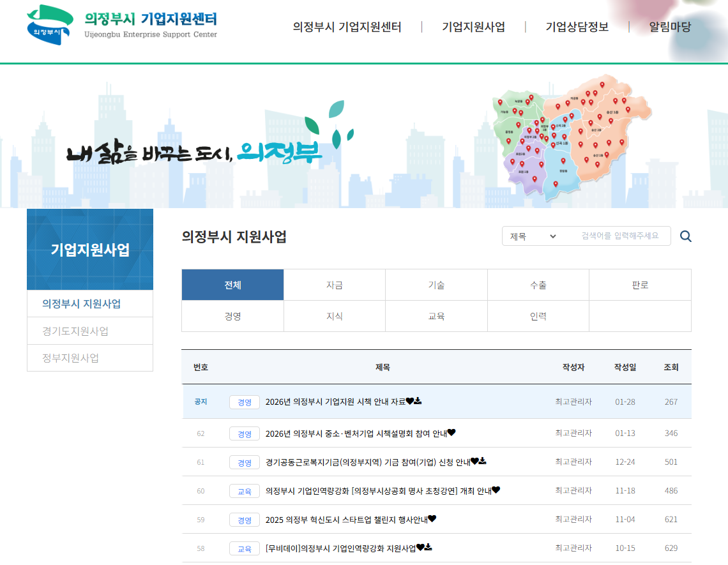Click 경영 tag on post number 62
728x565 pixels.
click(x=245, y=434)
